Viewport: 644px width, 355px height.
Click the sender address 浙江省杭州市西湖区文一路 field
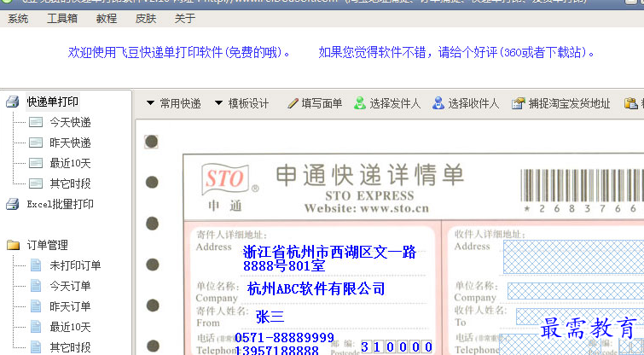coord(330,259)
